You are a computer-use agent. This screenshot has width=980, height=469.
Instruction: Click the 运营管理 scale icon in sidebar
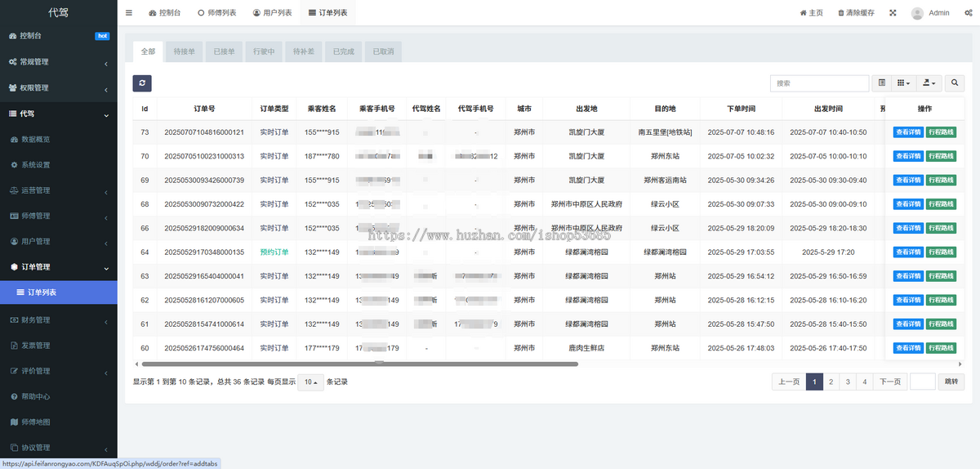point(14,190)
